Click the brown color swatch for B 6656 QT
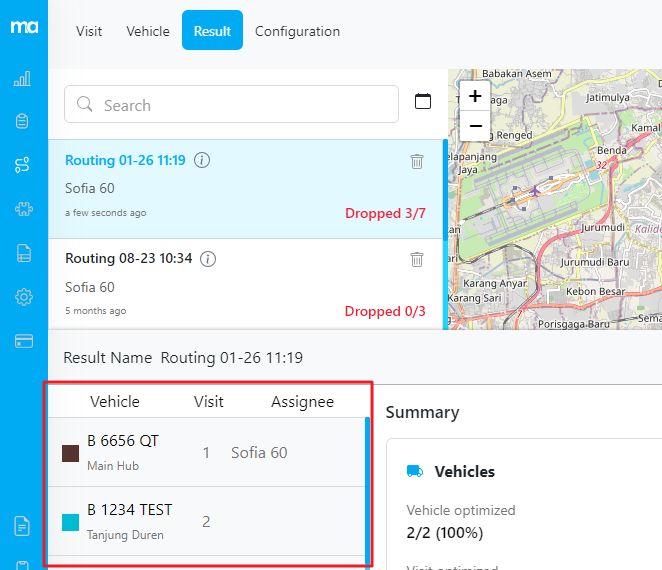The image size is (662, 570). tap(71, 453)
